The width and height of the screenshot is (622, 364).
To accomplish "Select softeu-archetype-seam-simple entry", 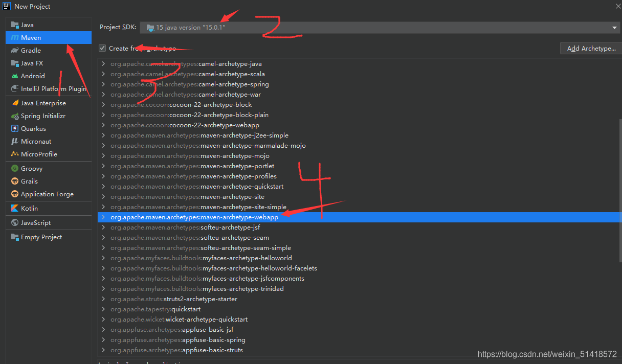I will click(201, 248).
